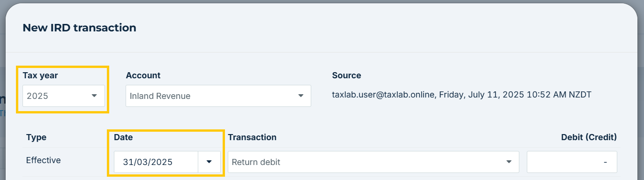Click the Transaction column header
The image size is (644, 180).
(252, 137)
